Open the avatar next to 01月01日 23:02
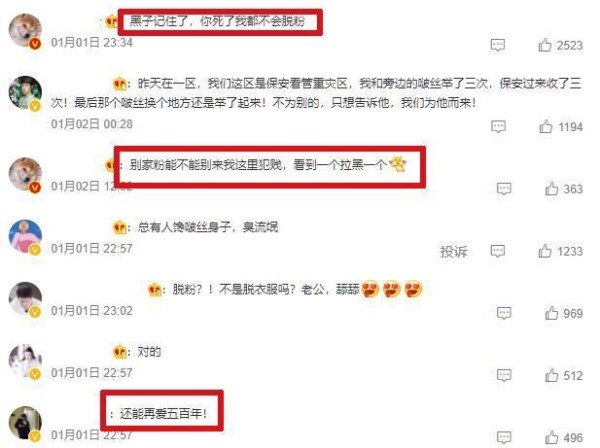 coord(25,299)
